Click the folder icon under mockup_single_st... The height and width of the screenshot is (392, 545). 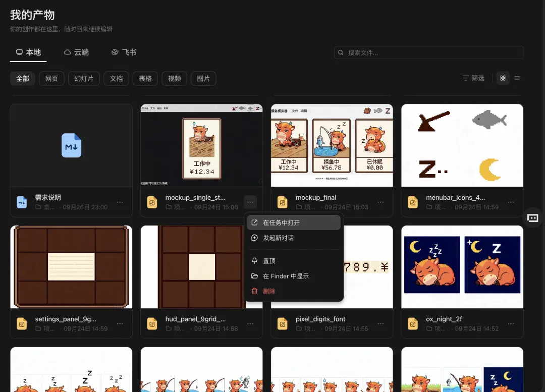[169, 207]
